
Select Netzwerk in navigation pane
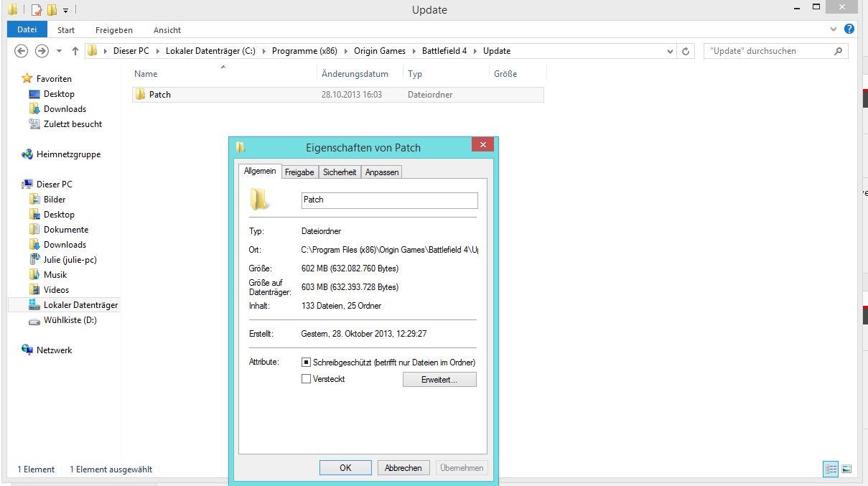coord(54,350)
